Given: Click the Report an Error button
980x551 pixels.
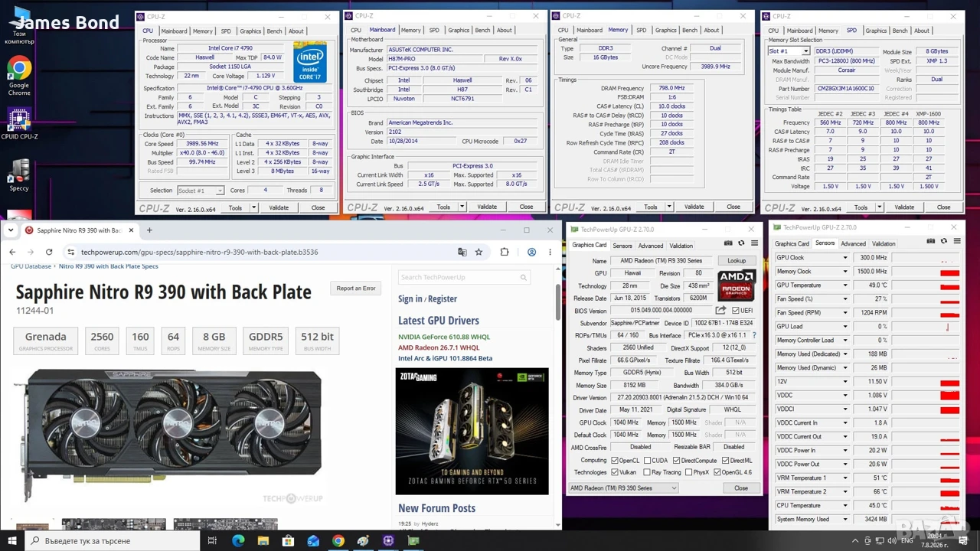Looking at the screenshot, I should 356,289.
